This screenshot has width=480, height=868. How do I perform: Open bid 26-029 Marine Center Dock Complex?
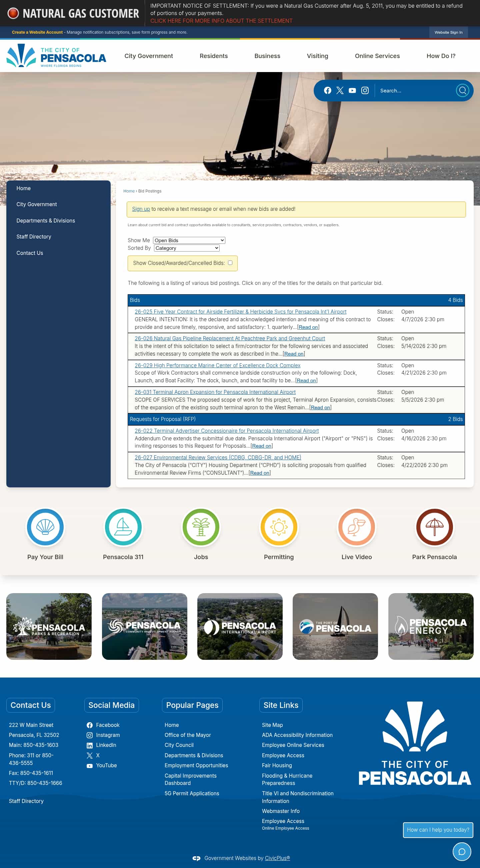point(217,365)
